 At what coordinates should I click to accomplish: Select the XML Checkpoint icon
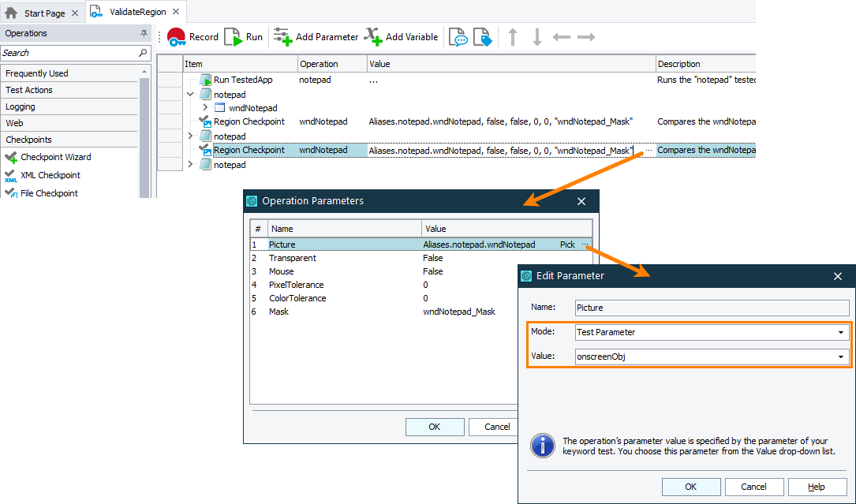(11, 175)
